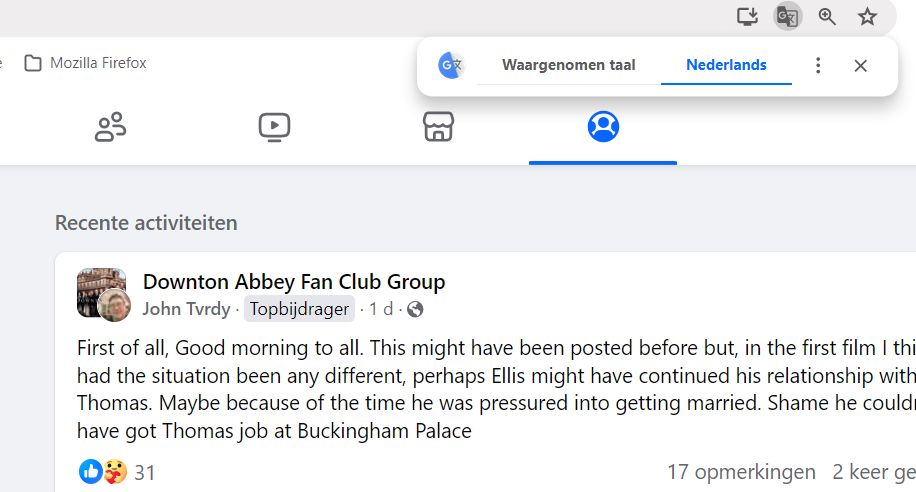Click the Google Translate address bar icon
Screen dimensions: 916x492
787,16
